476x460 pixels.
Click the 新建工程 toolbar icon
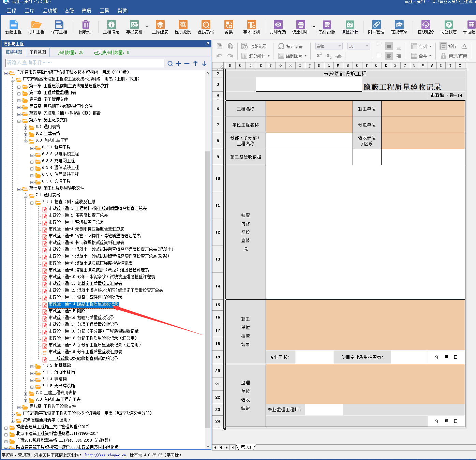[x=13, y=27]
